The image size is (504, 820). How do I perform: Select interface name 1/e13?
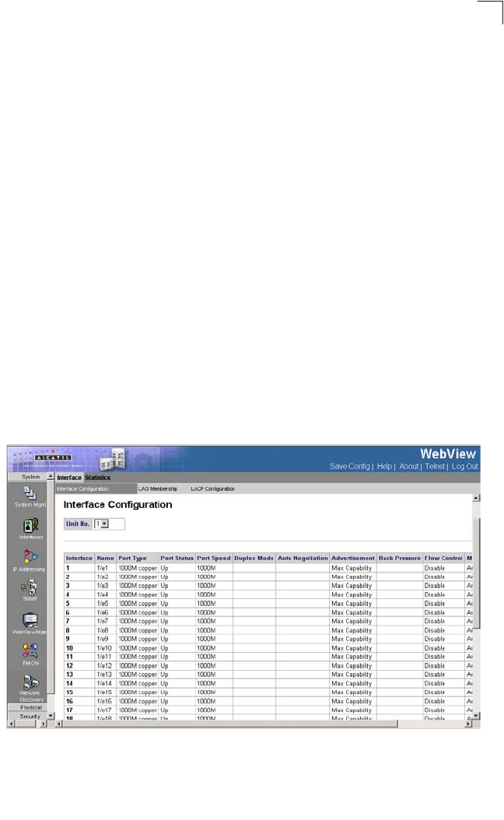[104, 675]
